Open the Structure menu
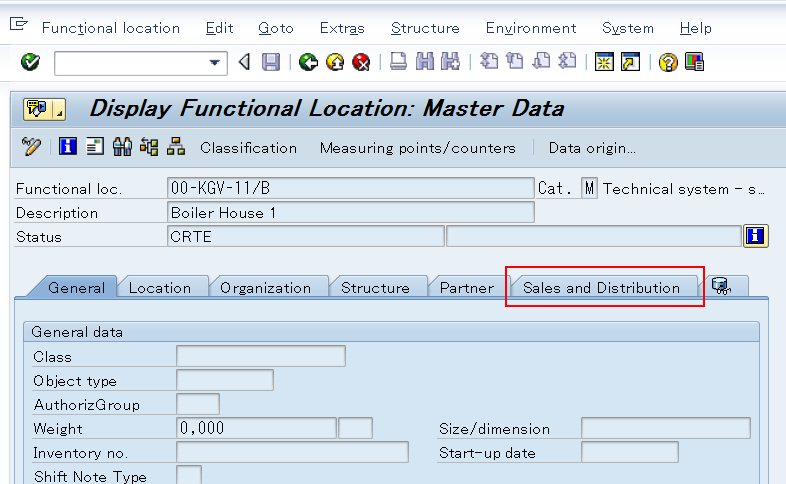The width and height of the screenshot is (786, 484). point(425,28)
